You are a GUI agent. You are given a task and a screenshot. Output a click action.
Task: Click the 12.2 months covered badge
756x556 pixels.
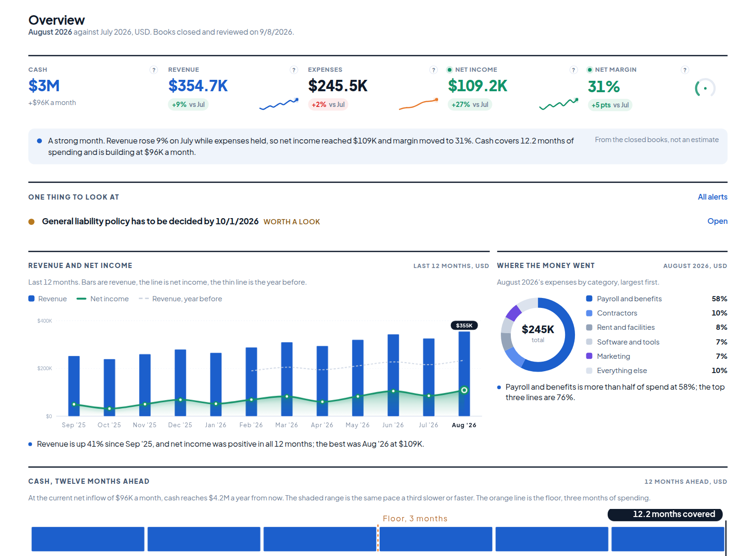(x=665, y=514)
